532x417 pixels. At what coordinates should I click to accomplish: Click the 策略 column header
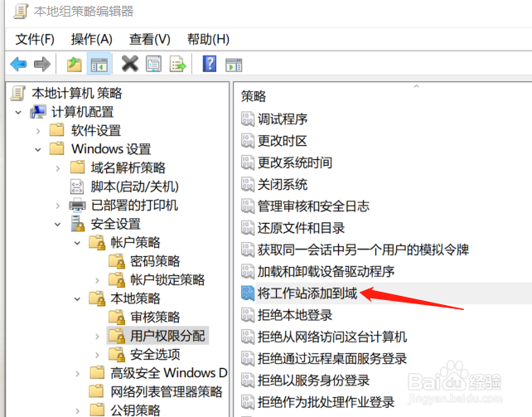[x=254, y=96]
